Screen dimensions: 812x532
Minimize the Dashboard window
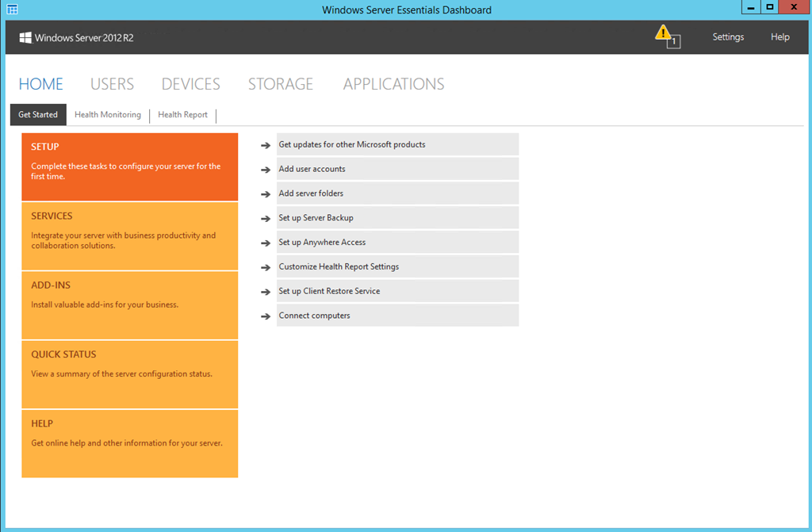click(751, 7)
